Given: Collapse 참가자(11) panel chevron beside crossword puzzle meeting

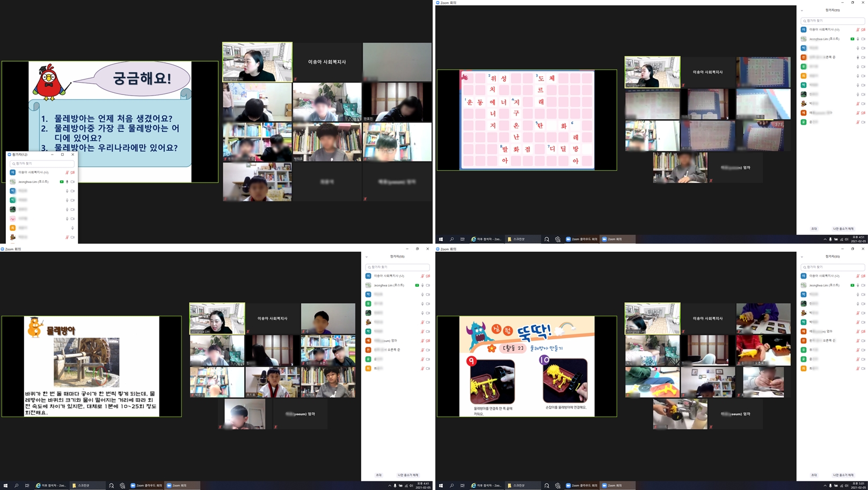Looking at the screenshot, I should [802, 10].
